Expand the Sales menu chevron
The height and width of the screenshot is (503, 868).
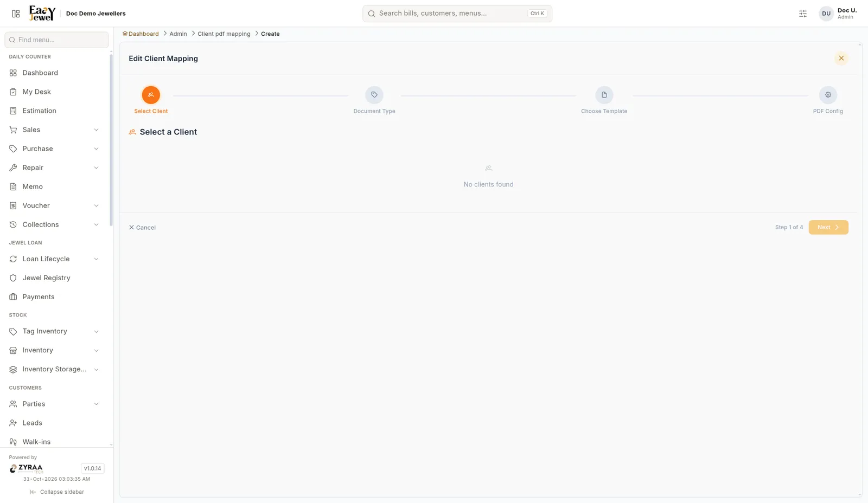tap(96, 130)
